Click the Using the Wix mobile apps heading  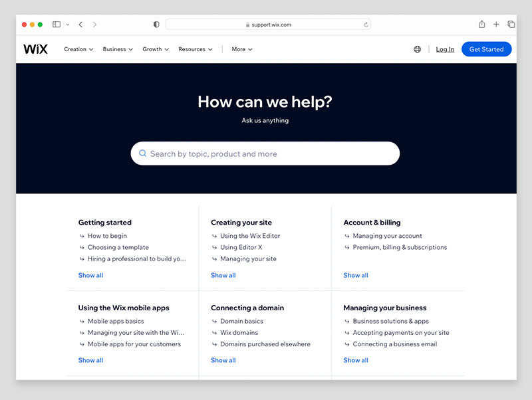(124, 308)
